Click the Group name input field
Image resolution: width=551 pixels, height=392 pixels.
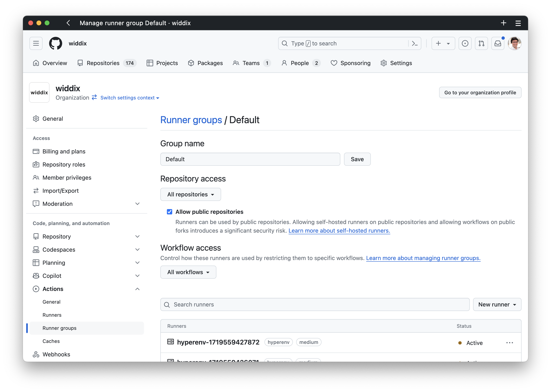click(x=250, y=159)
